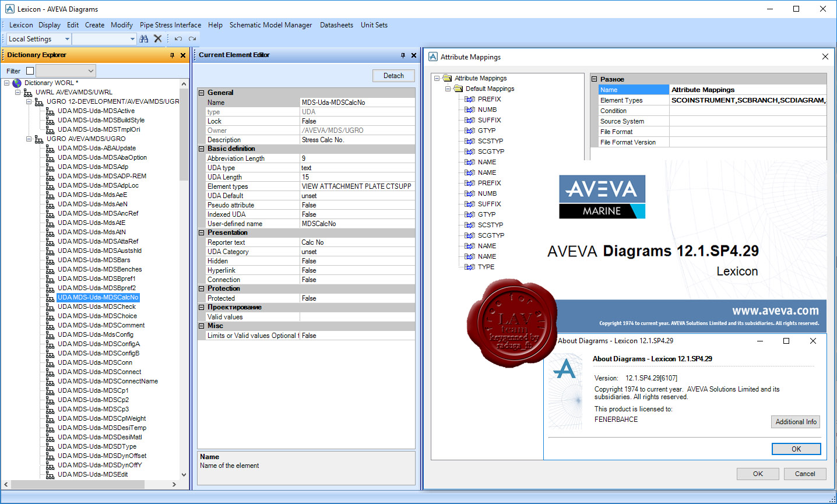Collapse the Protection section
Screen dimensions: 837x504
(x=202, y=288)
